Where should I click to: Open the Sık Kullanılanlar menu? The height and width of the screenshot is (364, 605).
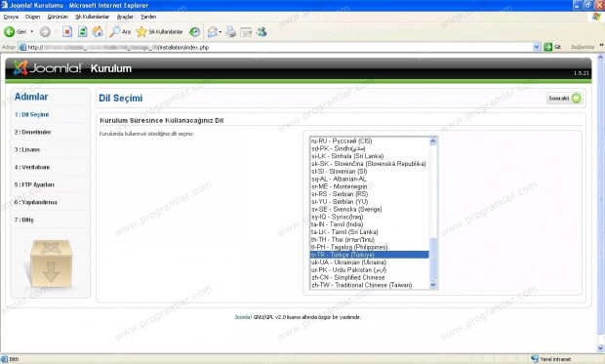coord(93,17)
